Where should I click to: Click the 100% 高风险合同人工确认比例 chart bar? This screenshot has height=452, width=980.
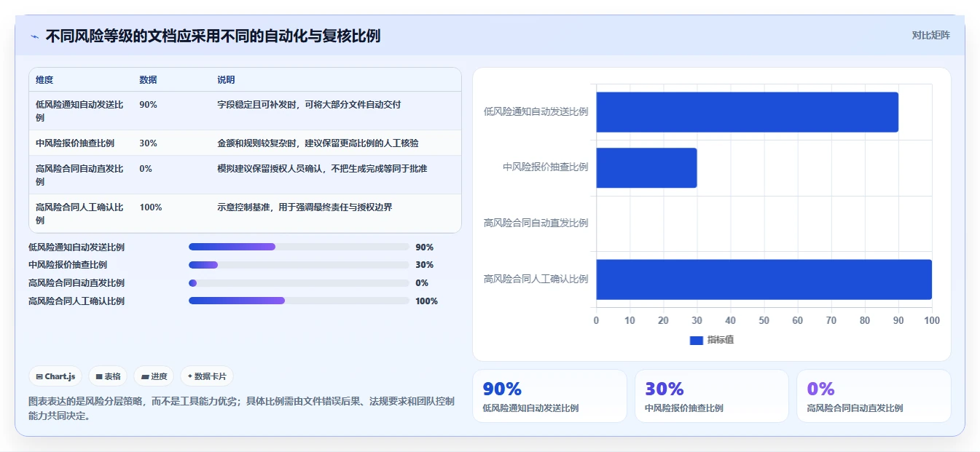[x=764, y=279]
